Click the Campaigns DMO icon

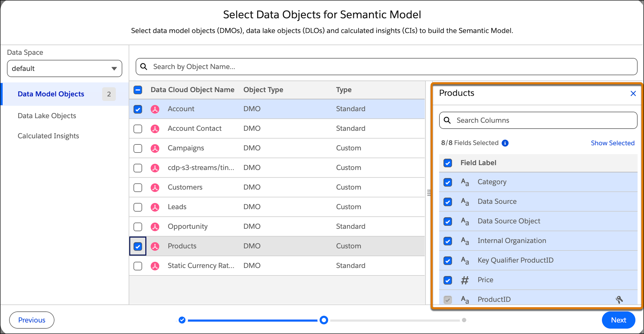pyautogui.click(x=155, y=148)
